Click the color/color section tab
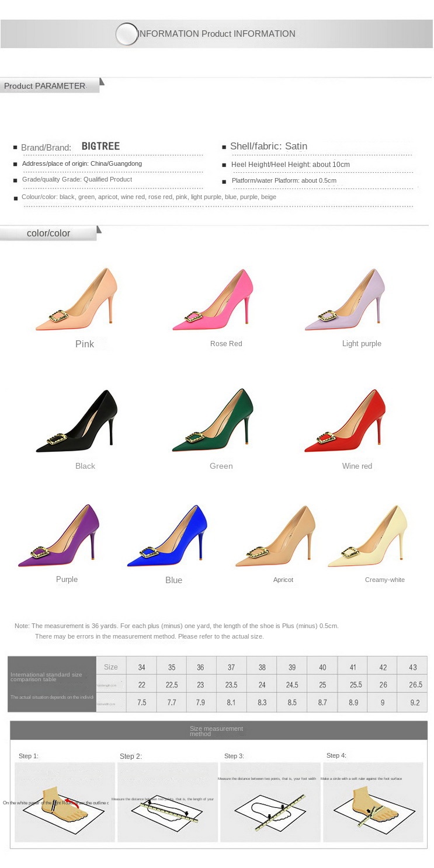The width and height of the screenshot is (434, 868). tap(48, 233)
